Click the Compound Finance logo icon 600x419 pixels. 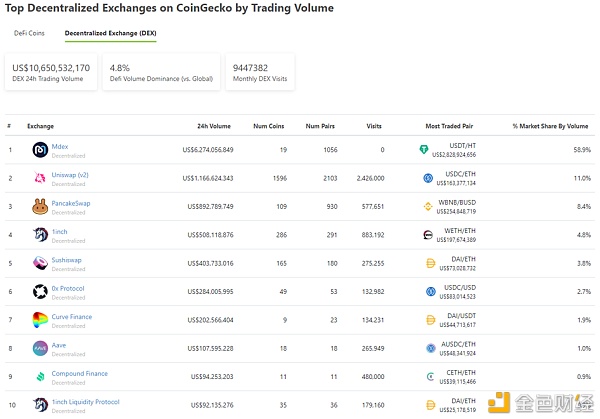[x=40, y=377]
